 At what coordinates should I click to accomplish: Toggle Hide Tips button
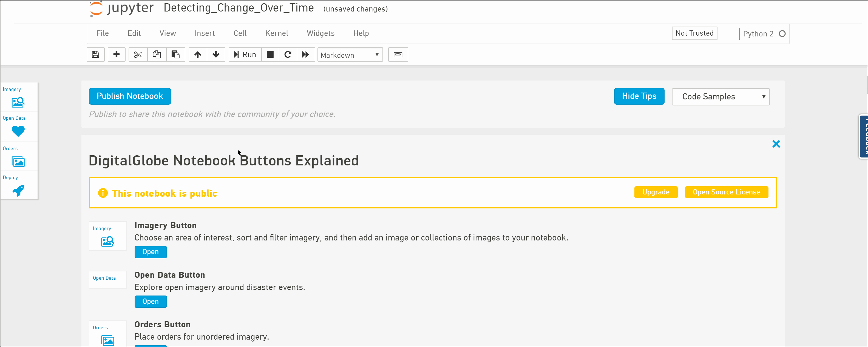coord(639,96)
